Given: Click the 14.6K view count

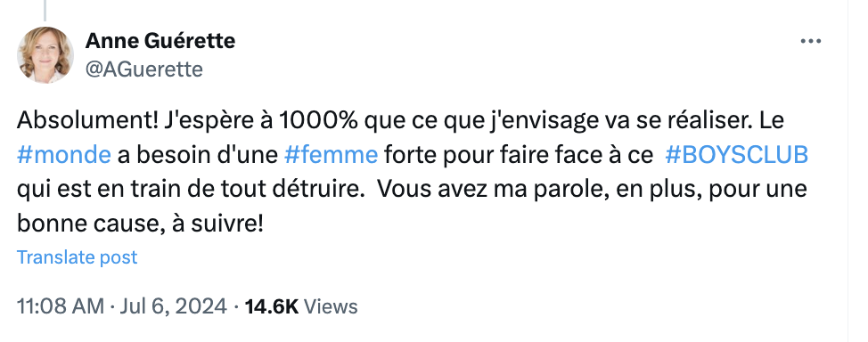Looking at the screenshot, I should (x=271, y=306).
